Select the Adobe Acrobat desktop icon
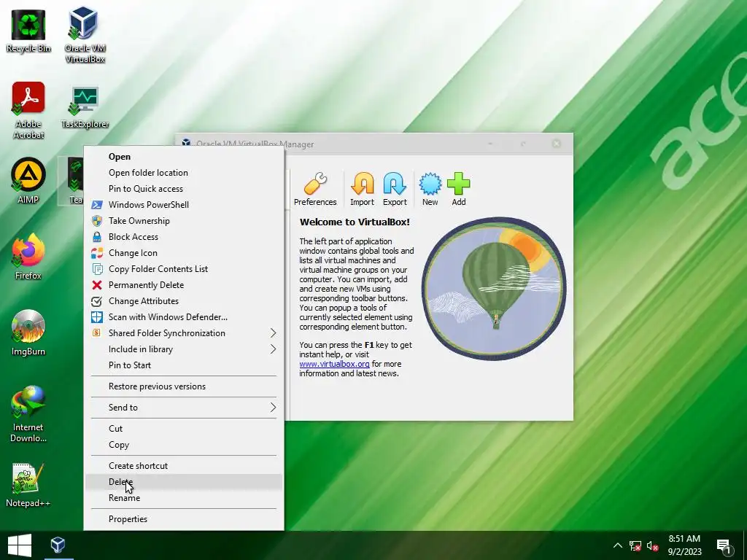 pos(28,110)
